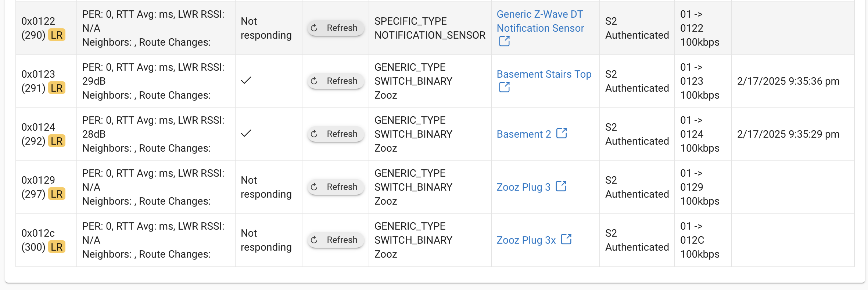Click checkmark status for node 0x0123

[246, 80]
